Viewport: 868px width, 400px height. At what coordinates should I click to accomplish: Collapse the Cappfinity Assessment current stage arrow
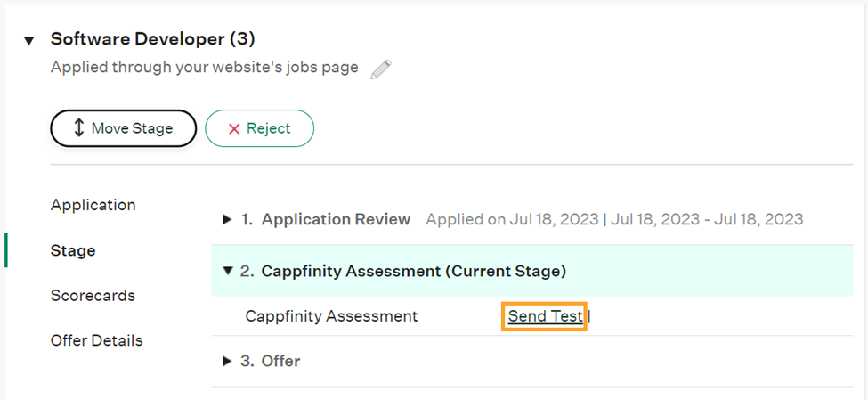pyautogui.click(x=227, y=271)
